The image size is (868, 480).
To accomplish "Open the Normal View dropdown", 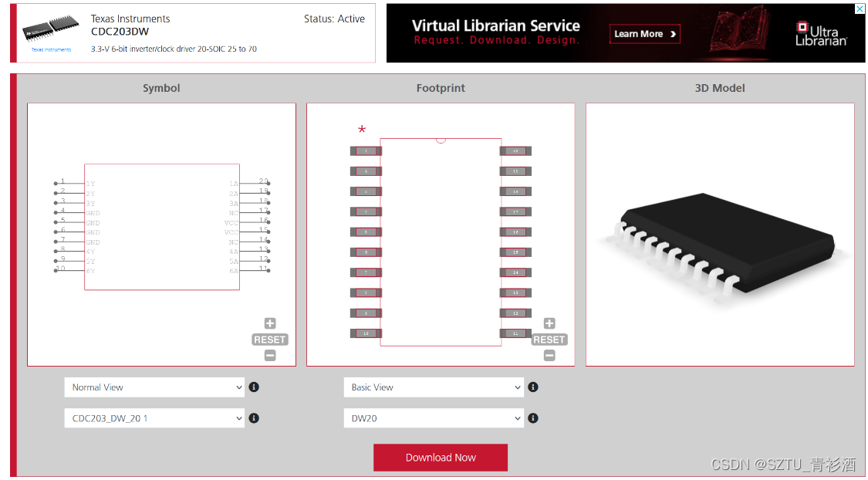I will [154, 387].
